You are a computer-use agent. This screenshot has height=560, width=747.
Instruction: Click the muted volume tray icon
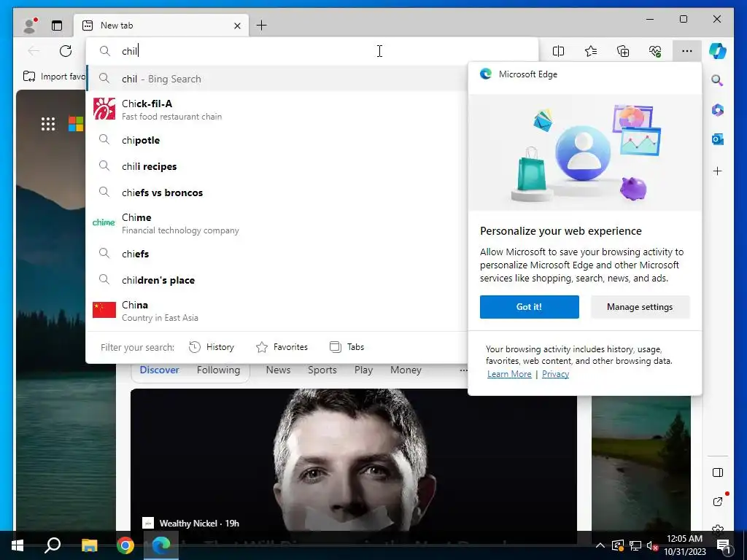point(652,545)
